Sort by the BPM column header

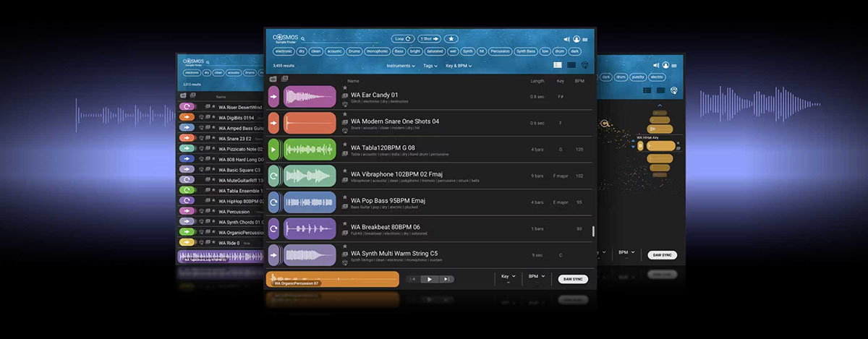(x=579, y=81)
